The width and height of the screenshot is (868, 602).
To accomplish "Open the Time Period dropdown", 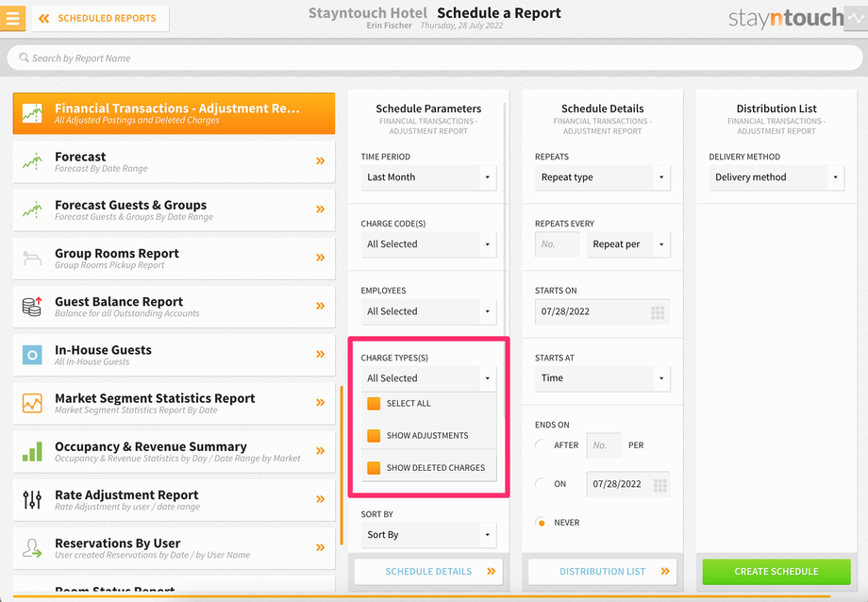I will coord(428,177).
